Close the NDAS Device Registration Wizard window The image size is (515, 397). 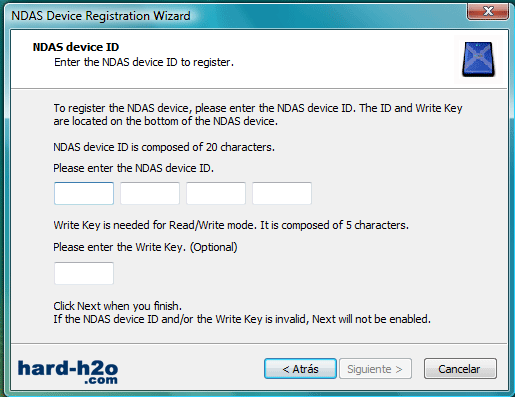click(488, 11)
